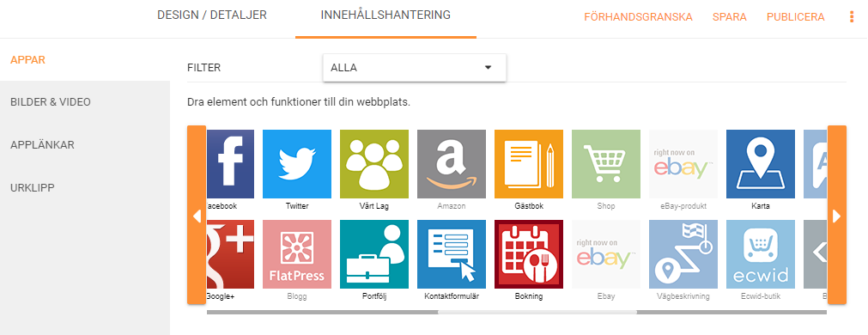The image size is (868, 335).
Task: Choose the Gästbok guestbook app
Action: 529,164
